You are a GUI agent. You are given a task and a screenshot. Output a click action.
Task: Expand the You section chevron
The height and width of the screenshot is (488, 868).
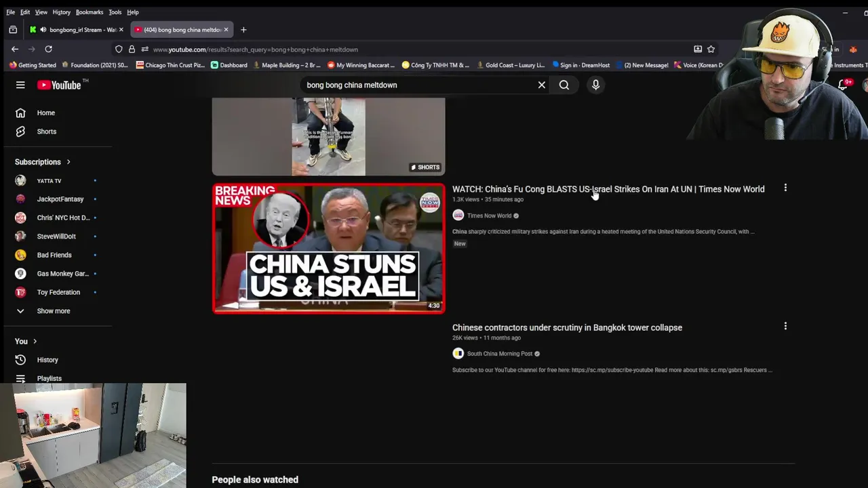[x=35, y=342]
